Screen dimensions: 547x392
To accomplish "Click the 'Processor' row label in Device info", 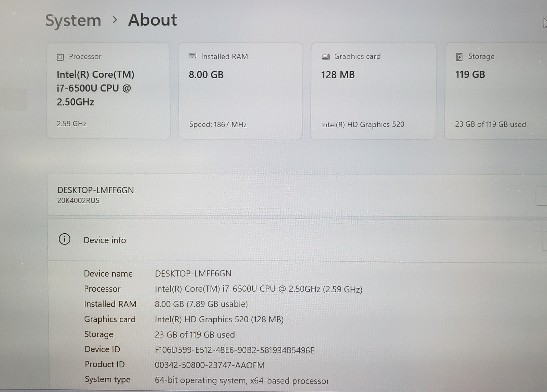I will (102, 289).
